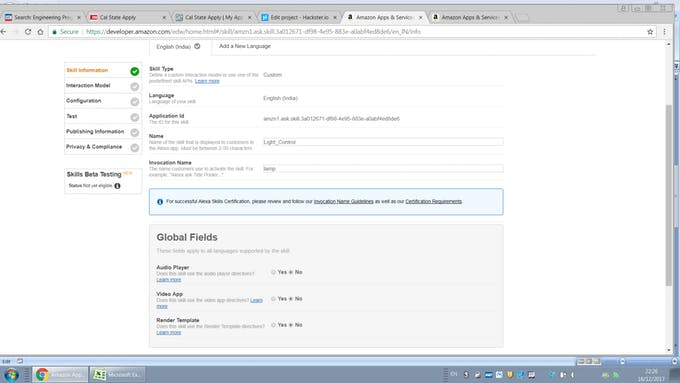Click the grey status circle beside Test

pos(134,117)
